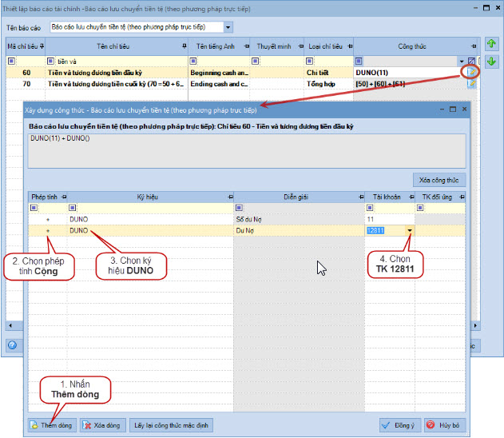504x438 pixels.
Task: Sort by Diễn giải column header
Action: (296, 197)
